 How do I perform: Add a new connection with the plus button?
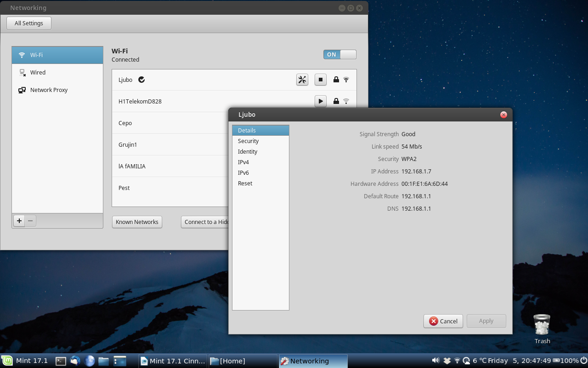pyautogui.click(x=19, y=221)
